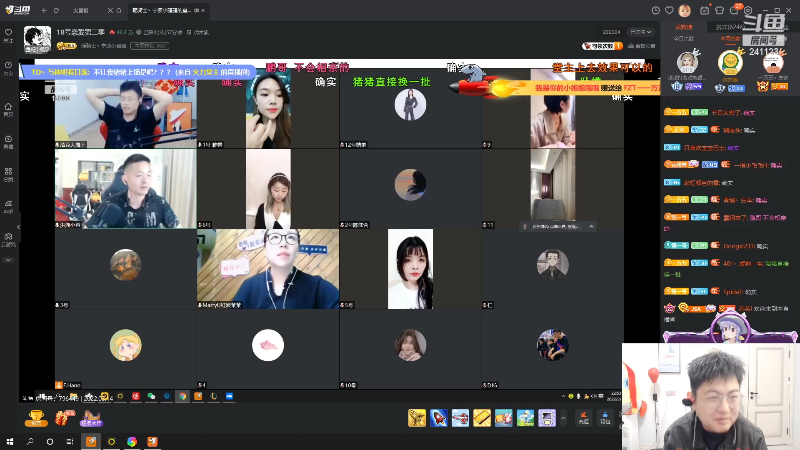Open the purple task hall icon
Image resolution: width=800 pixels, height=450 pixels.
(91, 418)
